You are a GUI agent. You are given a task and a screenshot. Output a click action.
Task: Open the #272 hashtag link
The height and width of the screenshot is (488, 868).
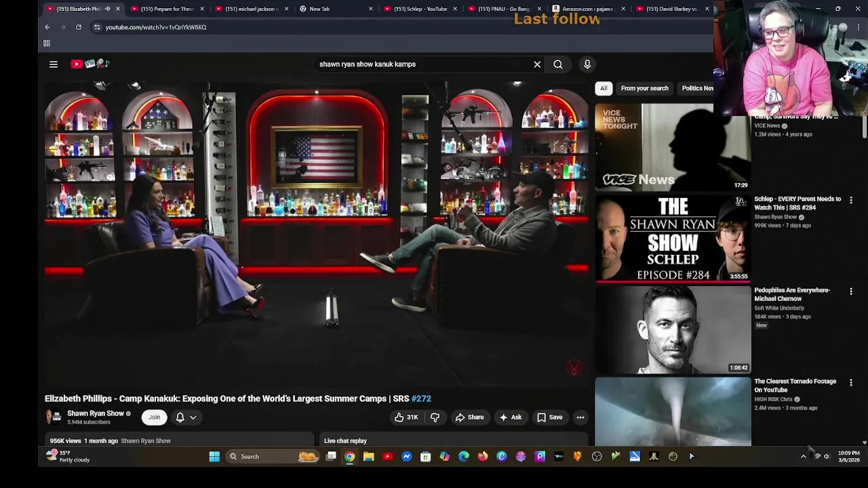[421, 399]
